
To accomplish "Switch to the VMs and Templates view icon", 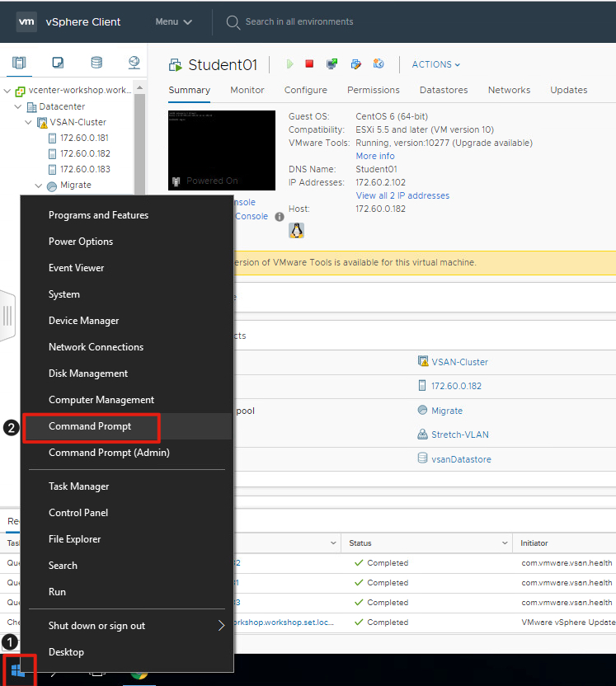I will click(58, 63).
